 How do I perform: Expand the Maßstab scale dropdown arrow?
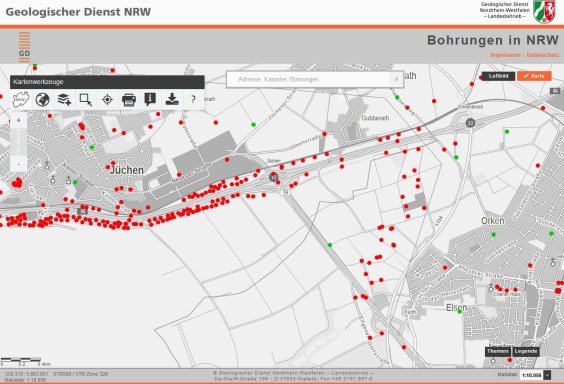(547, 375)
